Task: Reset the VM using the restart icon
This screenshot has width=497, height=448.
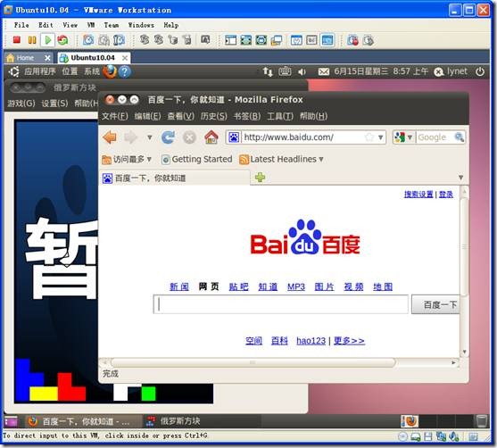Action: click(x=62, y=40)
